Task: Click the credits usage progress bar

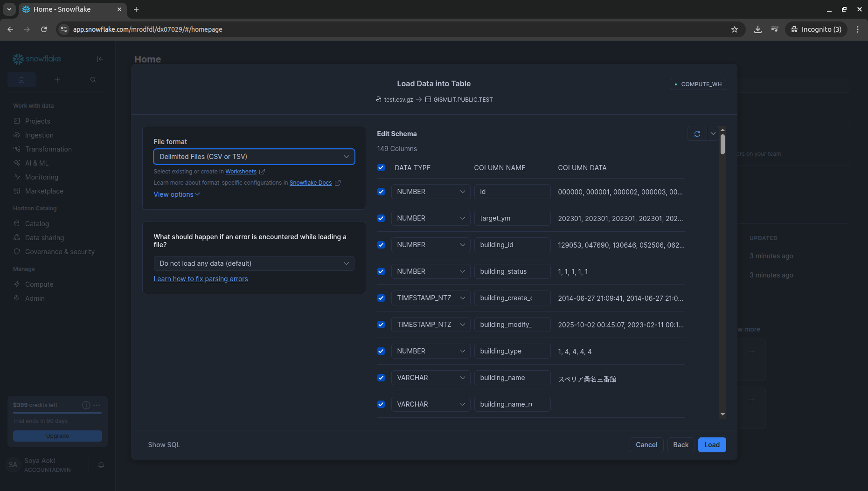Action: coord(57,413)
